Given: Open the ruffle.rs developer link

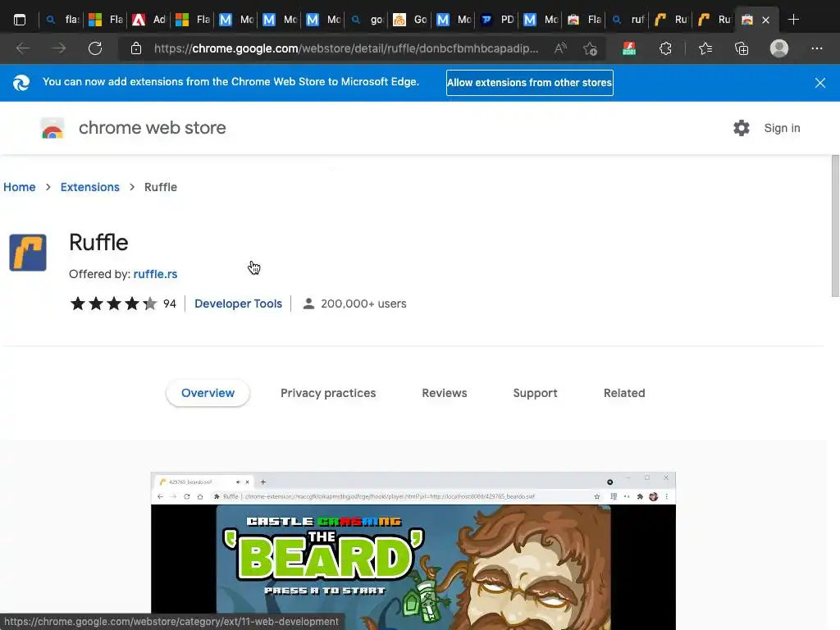Looking at the screenshot, I should tap(155, 274).
